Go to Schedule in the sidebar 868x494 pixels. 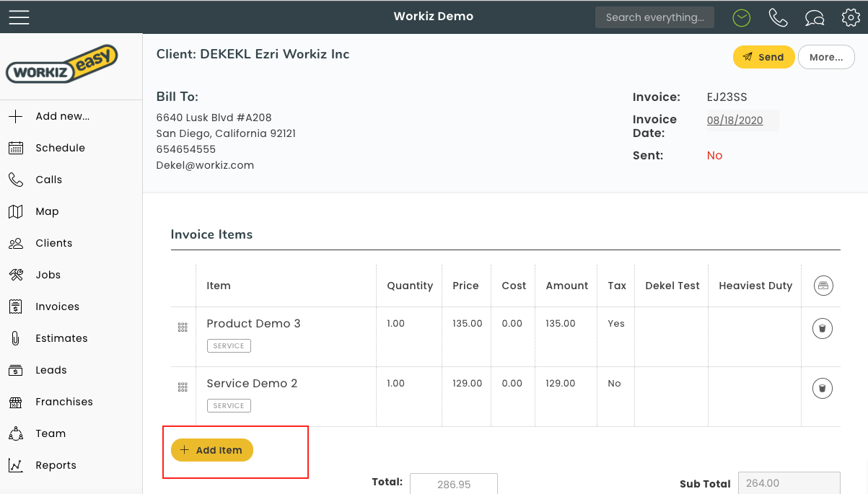[x=60, y=148]
